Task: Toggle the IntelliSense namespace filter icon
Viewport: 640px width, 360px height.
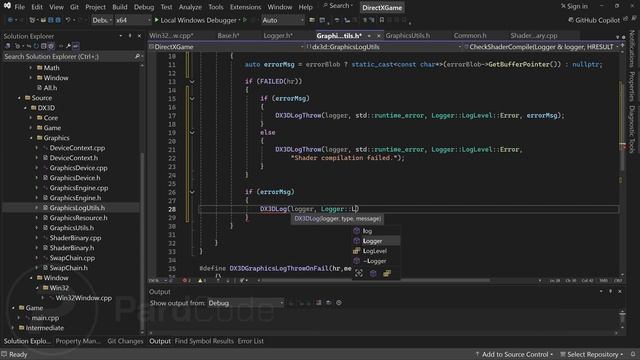Action: 387,273
